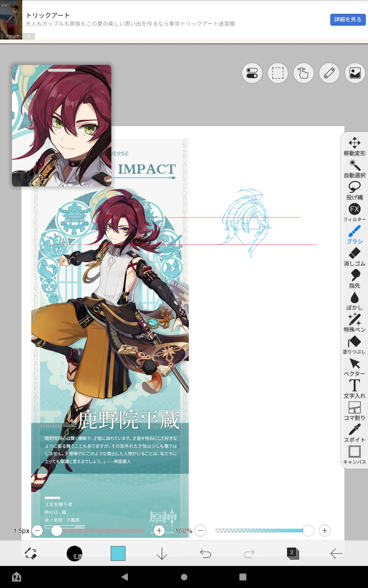The height and width of the screenshot is (588, 368).
Task: Hide toolbar with down arrow
Action: coord(162,553)
